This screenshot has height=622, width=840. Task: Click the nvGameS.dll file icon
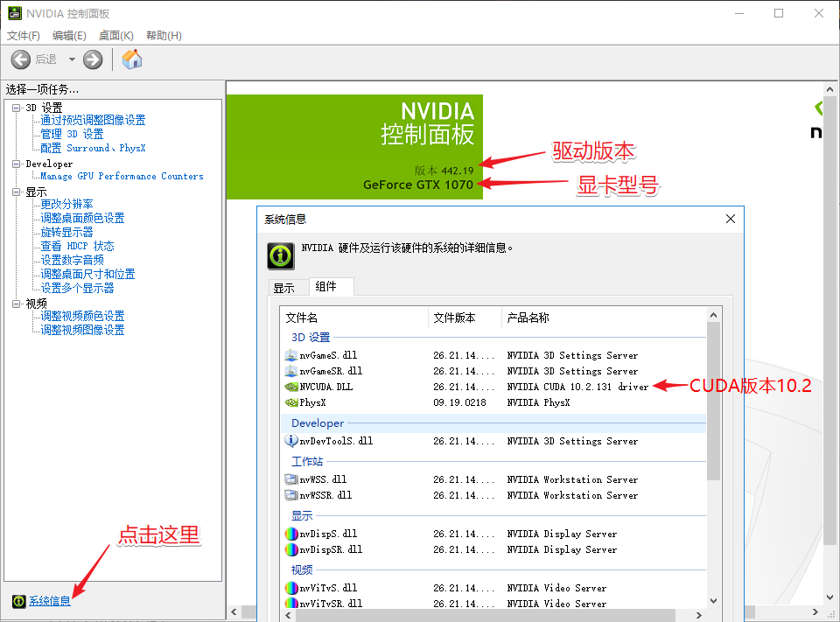(290, 355)
